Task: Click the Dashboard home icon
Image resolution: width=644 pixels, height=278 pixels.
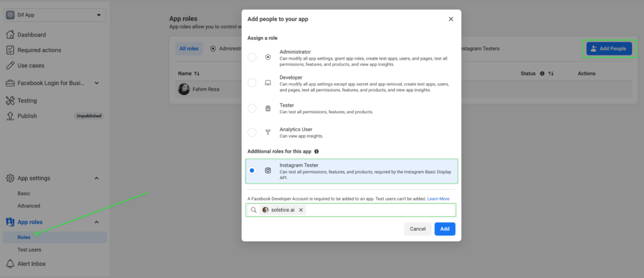Action: [10, 35]
